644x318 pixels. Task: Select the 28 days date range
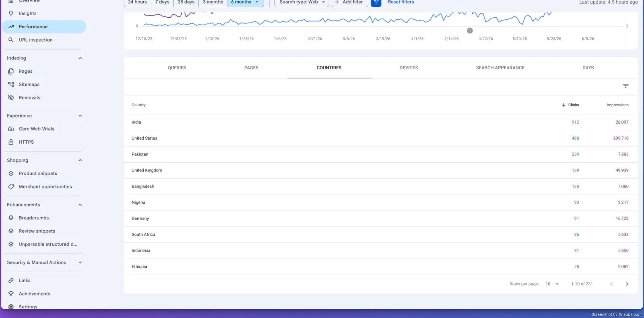coord(186,2)
